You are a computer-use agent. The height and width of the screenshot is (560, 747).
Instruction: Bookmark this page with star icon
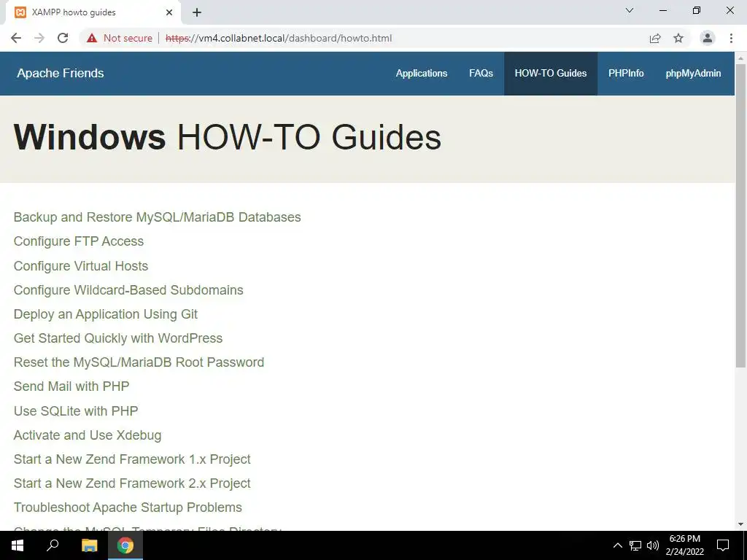point(678,38)
